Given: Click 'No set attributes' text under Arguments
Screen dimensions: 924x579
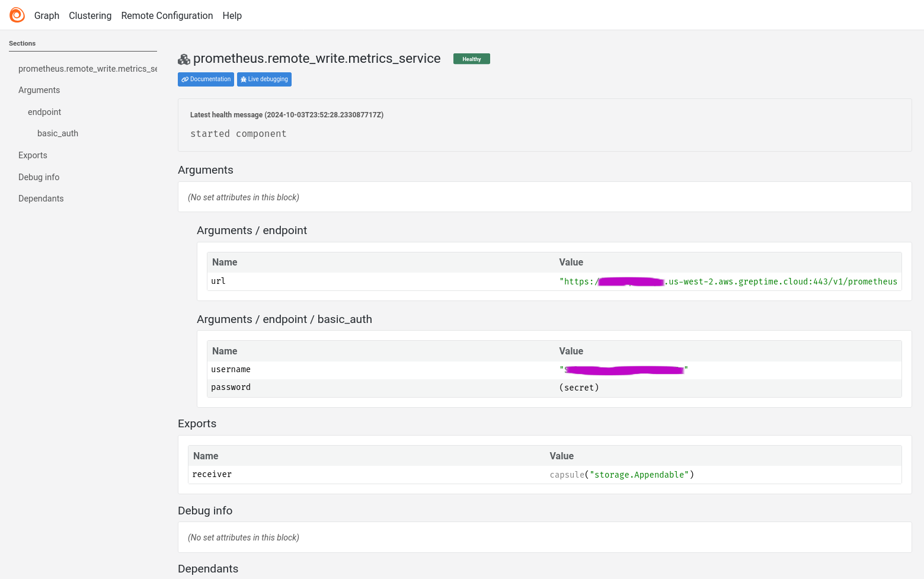Looking at the screenshot, I should (x=244, y=197).
